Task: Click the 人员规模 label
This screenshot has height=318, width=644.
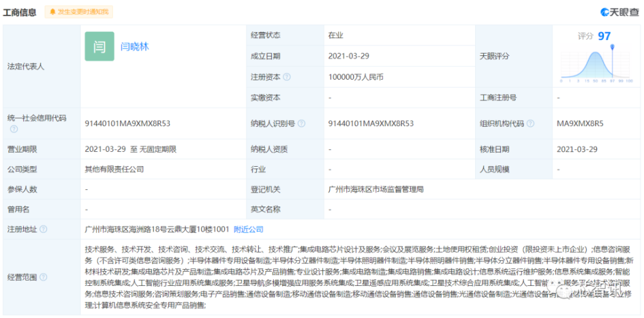Action: 495,169
